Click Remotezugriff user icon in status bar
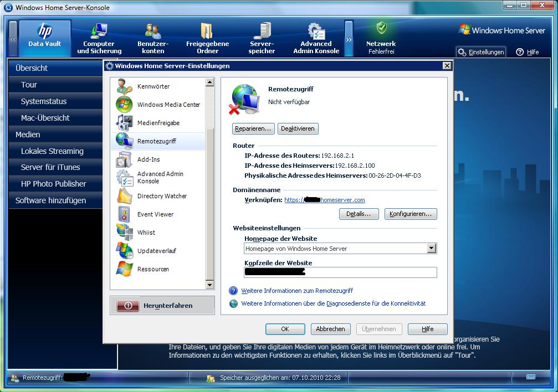This screenshot has height=392, width=558. 15,378
